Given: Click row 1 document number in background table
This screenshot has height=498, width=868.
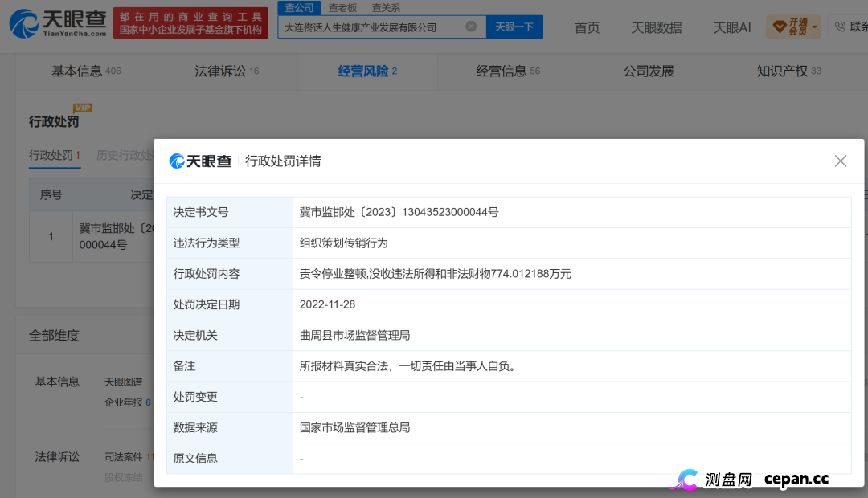Looking at the screenshot, I should click(116, 237).
